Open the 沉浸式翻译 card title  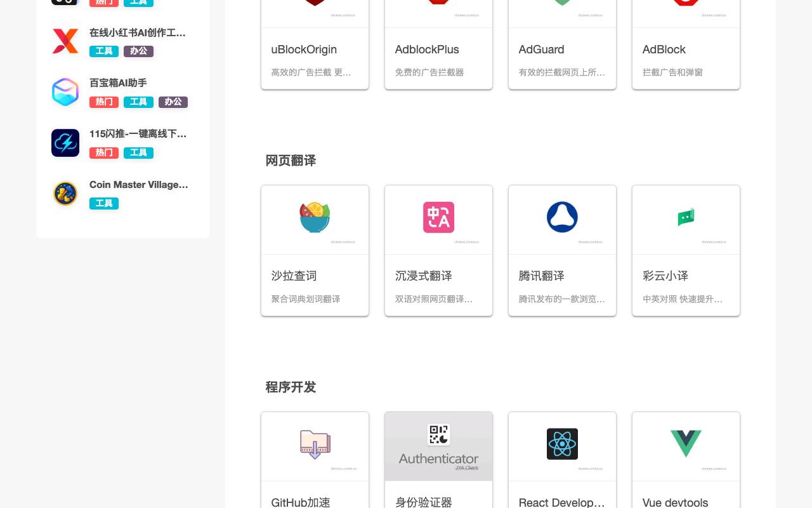pos(424,276)
